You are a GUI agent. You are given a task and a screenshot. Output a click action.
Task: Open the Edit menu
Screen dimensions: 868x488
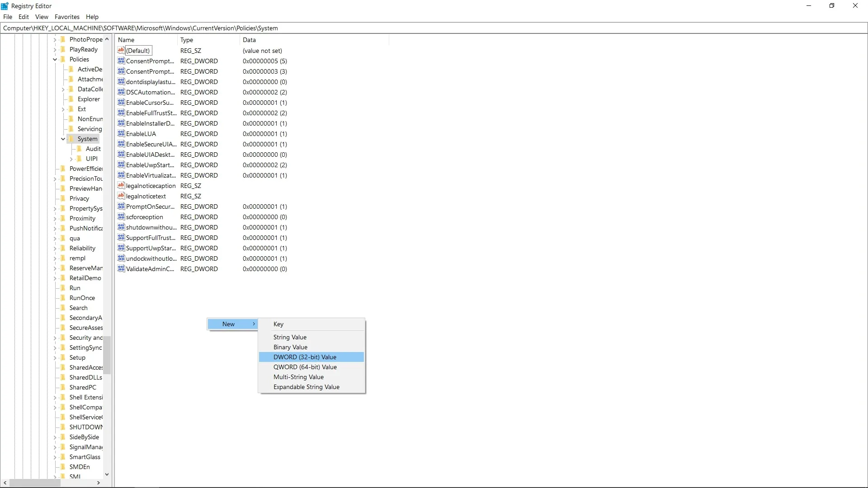(x=24, y=17)
